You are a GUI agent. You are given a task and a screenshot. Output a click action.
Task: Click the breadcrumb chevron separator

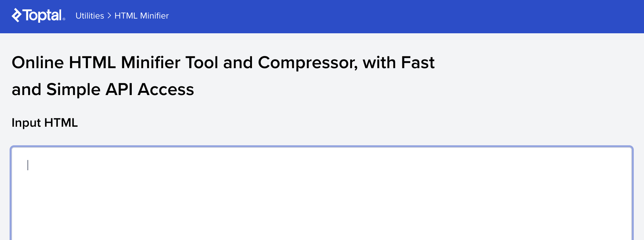(x=109, y=16)
